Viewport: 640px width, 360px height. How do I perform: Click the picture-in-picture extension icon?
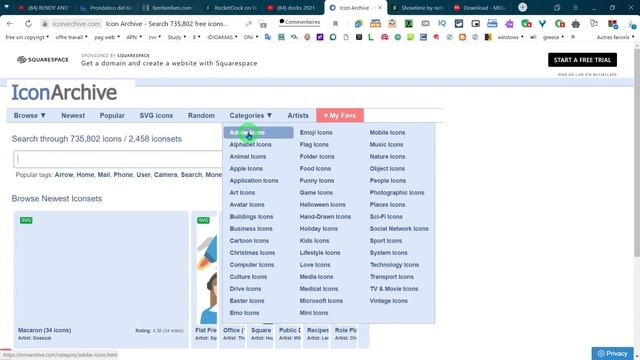tap(476, 24)
